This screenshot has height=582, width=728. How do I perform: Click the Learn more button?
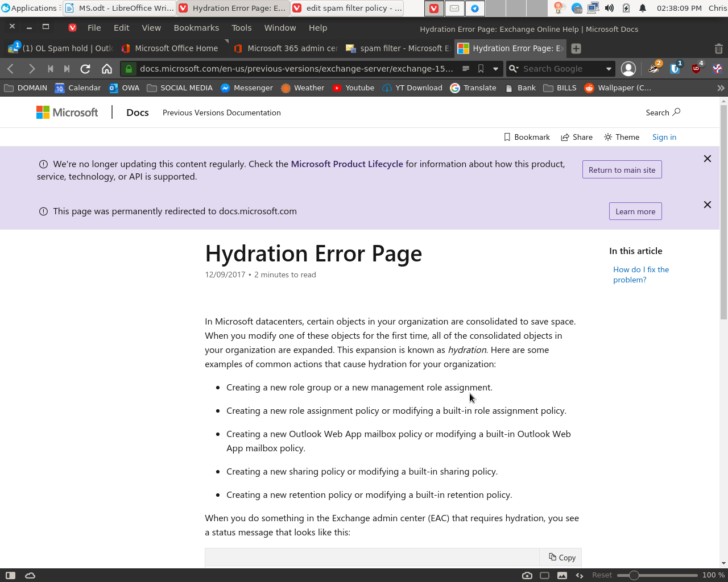pos(635,211)
